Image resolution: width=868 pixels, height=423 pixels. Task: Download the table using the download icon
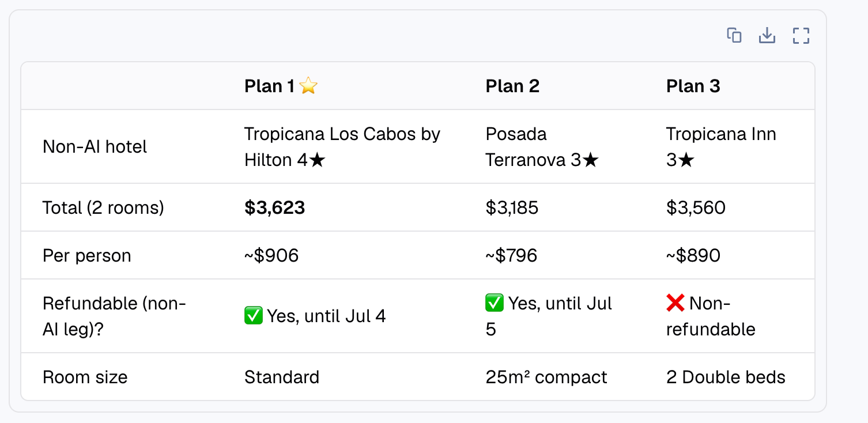tap(767, 36)
